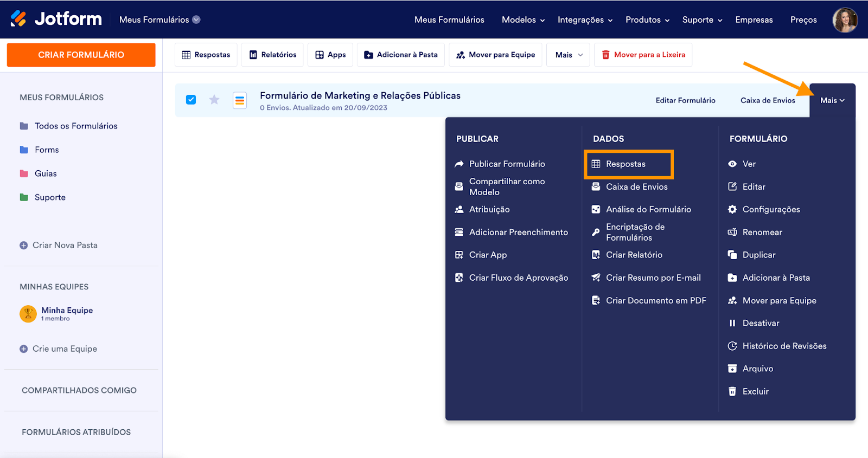Select Respostas in the Dados menu

[x=626, y=164]
